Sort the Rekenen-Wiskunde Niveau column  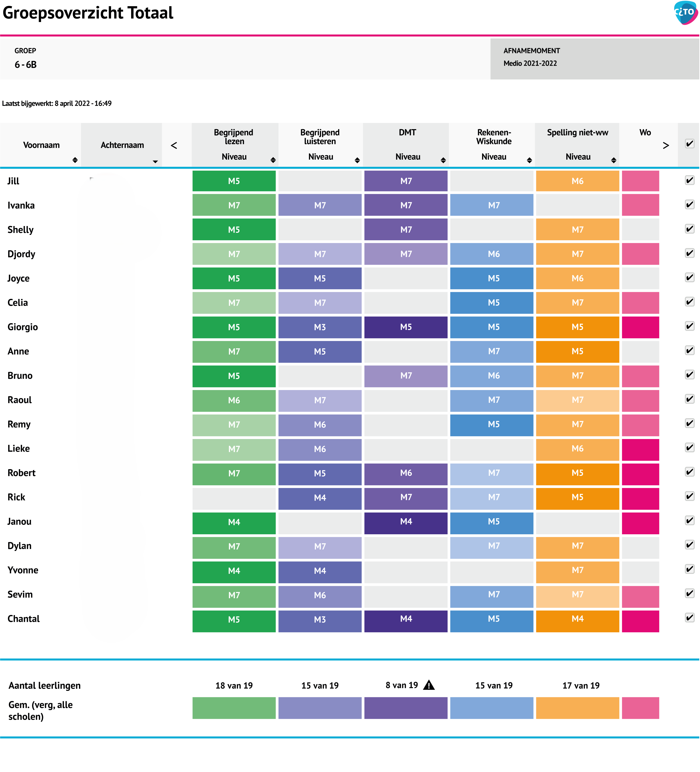529,160
